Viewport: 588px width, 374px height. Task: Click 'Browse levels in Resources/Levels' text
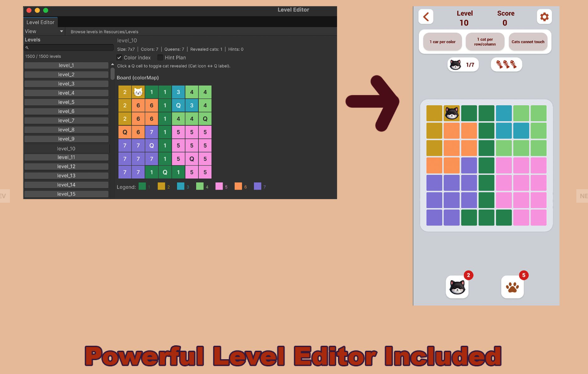105,32
